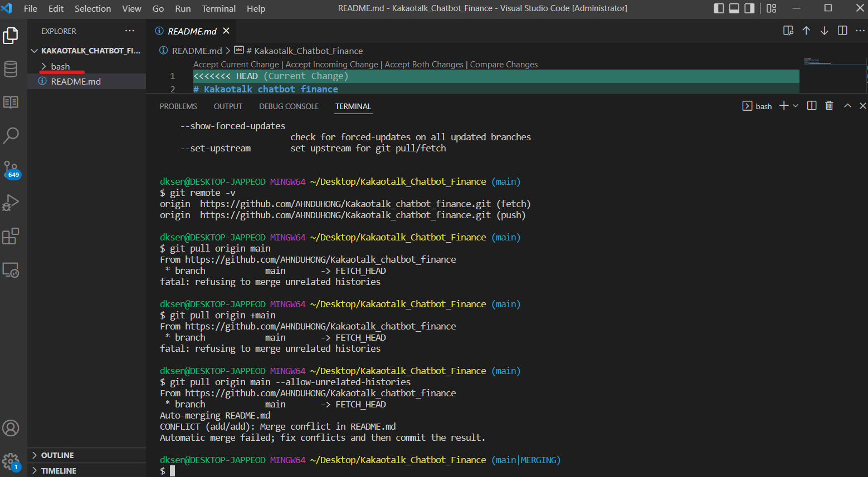Open the View menu
The width and height of the screenshot is (868, 477).
point(131,8)
